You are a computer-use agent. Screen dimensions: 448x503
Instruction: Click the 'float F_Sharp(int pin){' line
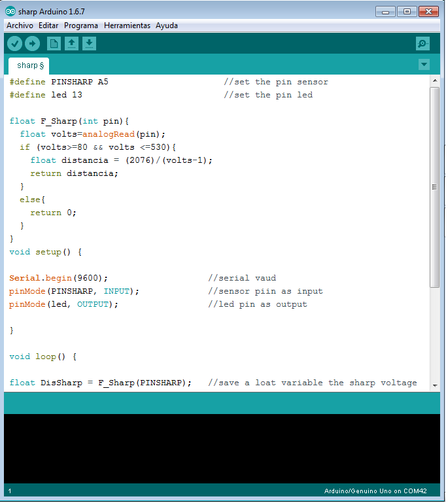click(x=69, y=121)
